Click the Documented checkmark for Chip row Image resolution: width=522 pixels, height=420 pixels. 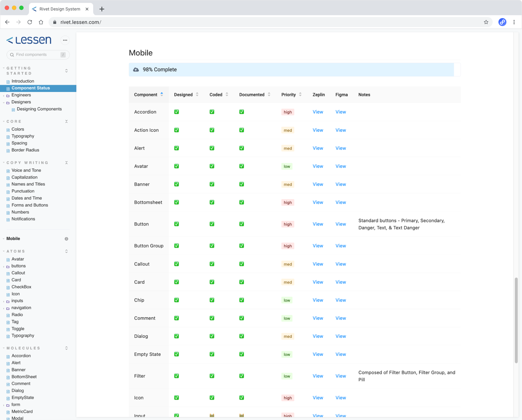point(241,300)
